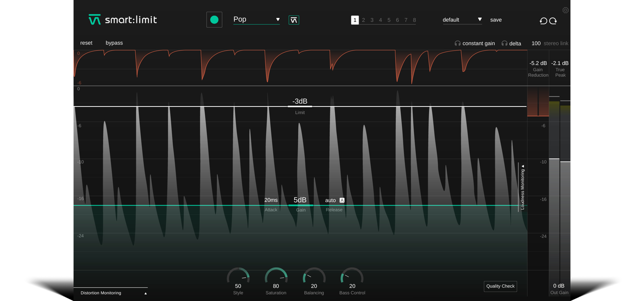Redo the last change

(x=553, y=21)
